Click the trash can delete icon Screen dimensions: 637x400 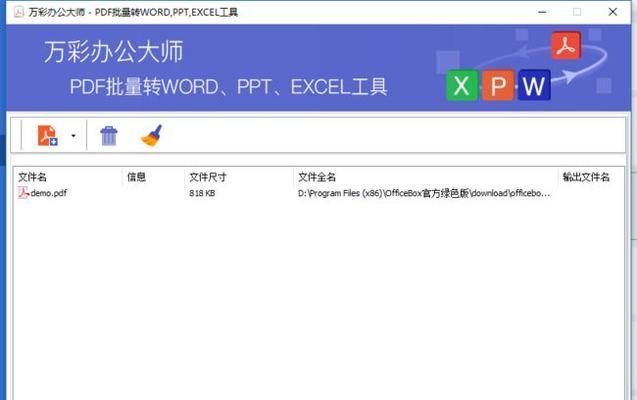click(x=109, y=136)
